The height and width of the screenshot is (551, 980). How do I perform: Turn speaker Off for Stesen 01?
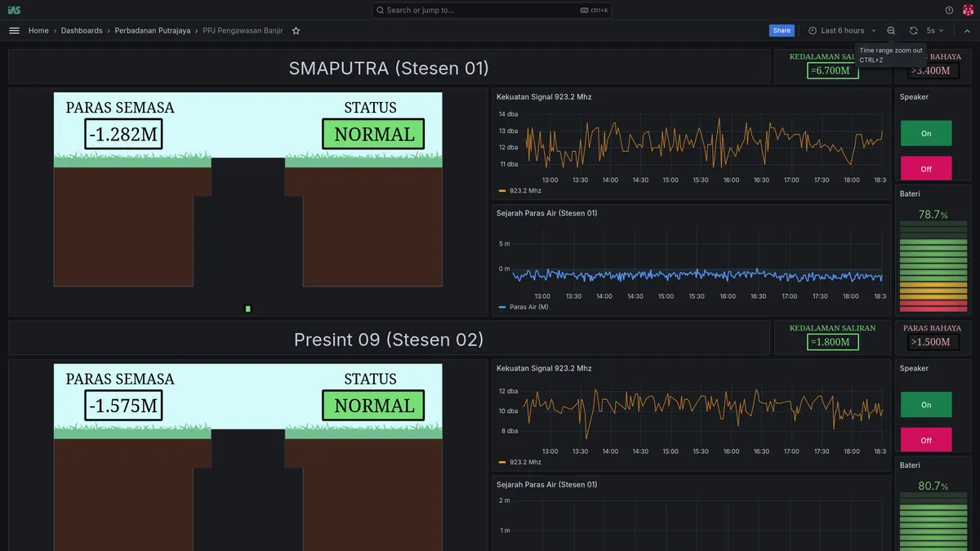pos(926,169)
